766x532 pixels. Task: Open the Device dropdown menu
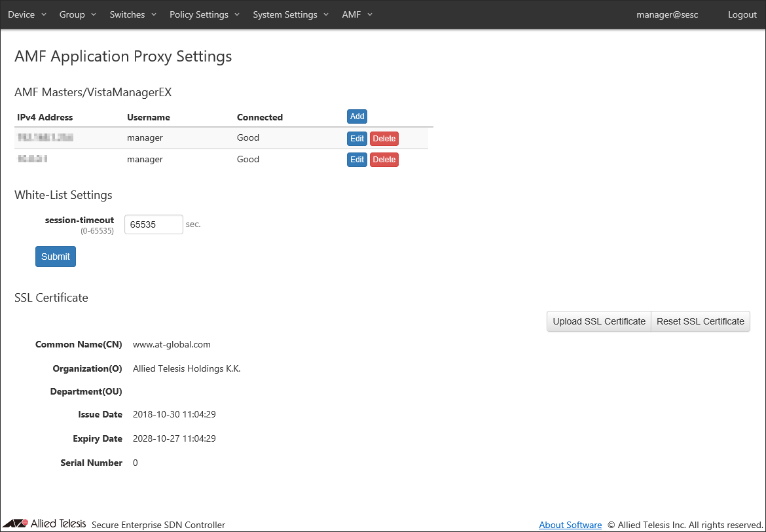pos(27,14)
